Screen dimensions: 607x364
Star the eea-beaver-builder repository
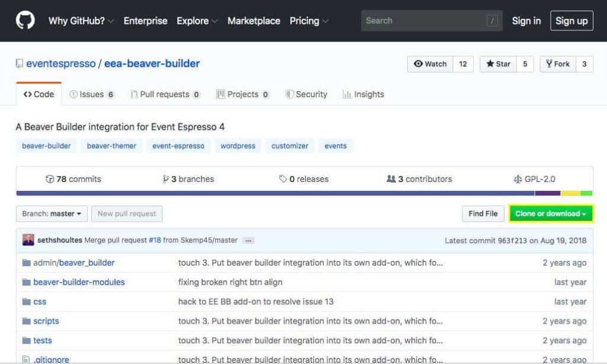point(498,64)
